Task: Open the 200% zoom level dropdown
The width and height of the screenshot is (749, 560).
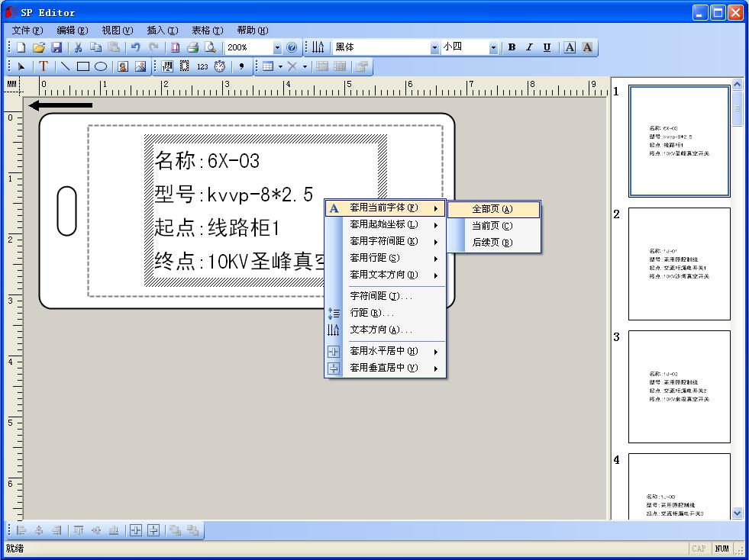Action: pos(276,47)
